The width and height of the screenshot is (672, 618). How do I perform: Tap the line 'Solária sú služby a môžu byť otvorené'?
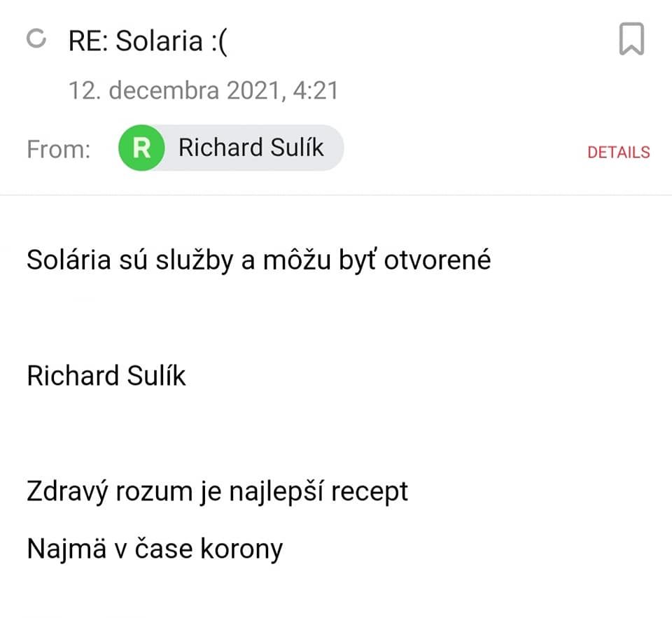[x=258, y=260]
